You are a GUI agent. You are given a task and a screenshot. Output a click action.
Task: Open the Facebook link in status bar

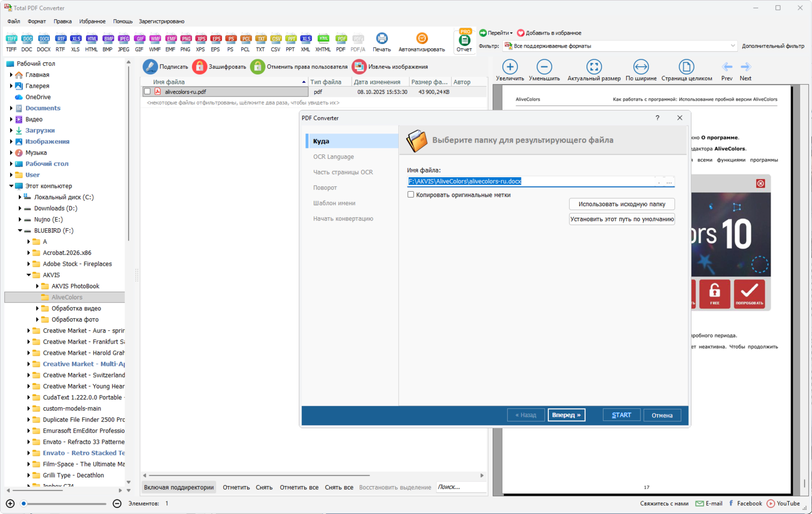click(745, 503)
